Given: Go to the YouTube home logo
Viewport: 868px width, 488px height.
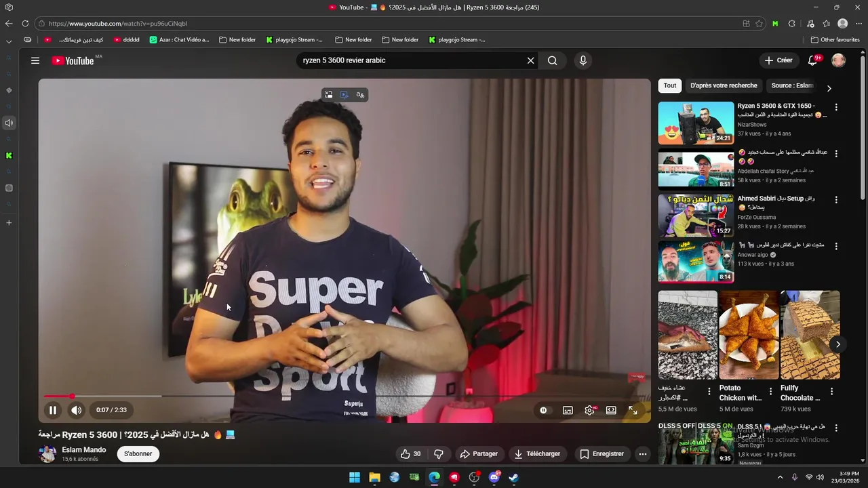Looking at the screenshot, I should [74, 60].
